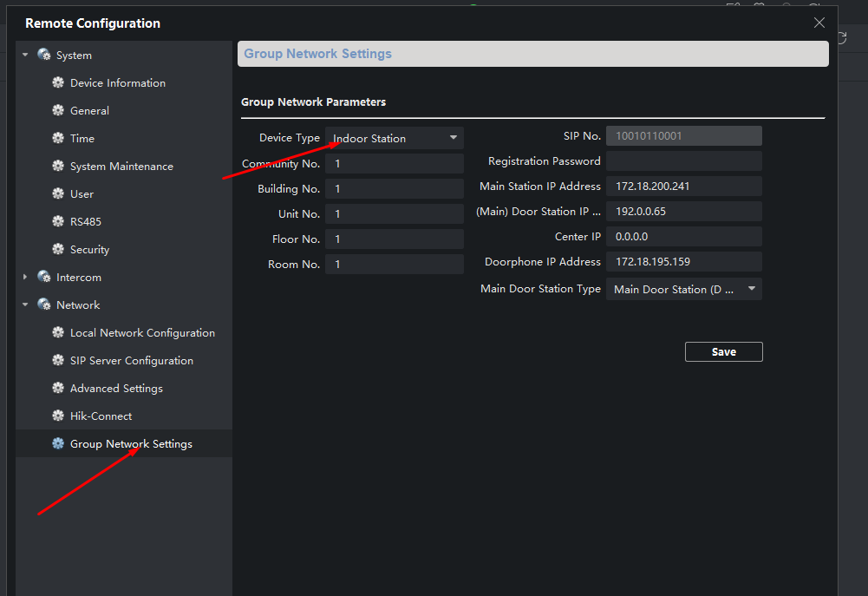Screen dimensions: 868x596
Task: Click the gear icon beside SIP Server Configuration
Action: click(x=58, y=360)
